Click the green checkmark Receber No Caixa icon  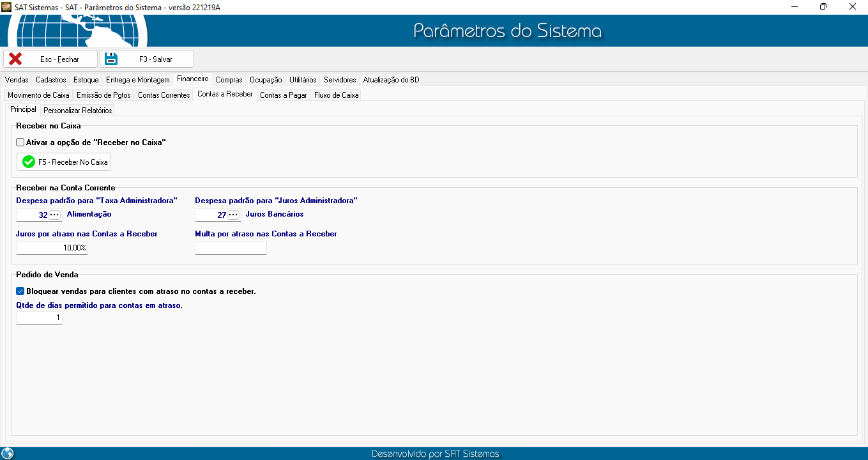pos(28,162)
